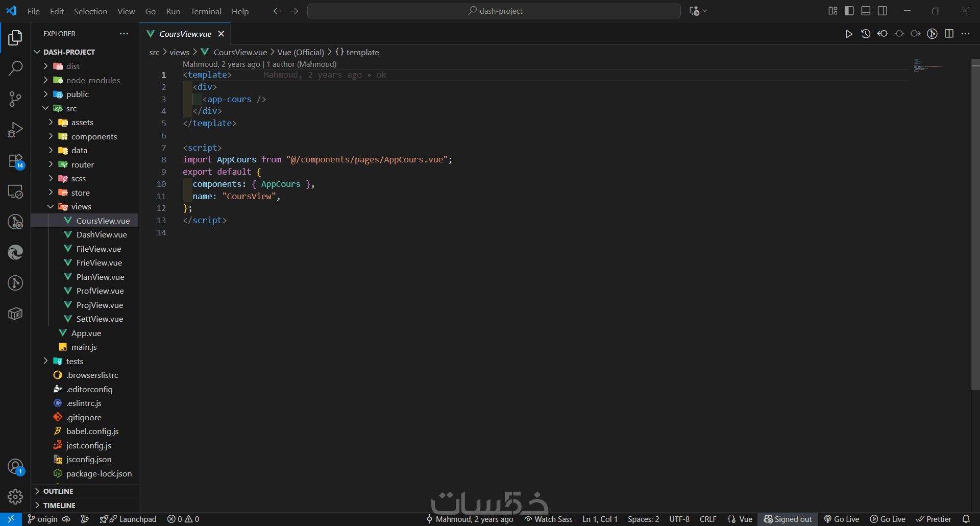Click the Spaces: 2 indentation setting
This screenshot has height=526, width=980.
(x=643, y=519)
